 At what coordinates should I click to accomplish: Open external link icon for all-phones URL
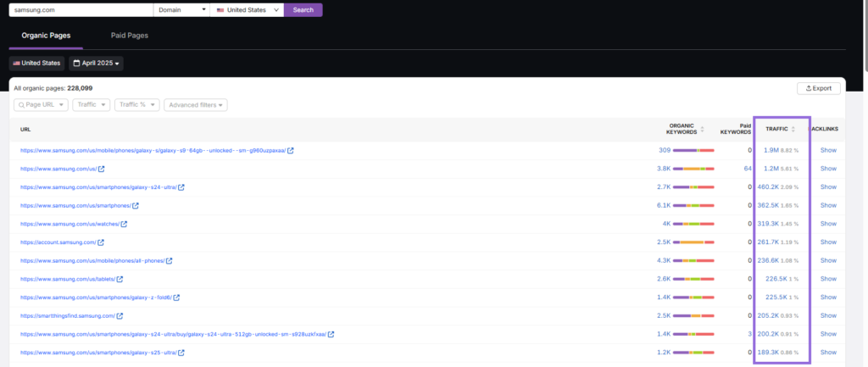170,261
